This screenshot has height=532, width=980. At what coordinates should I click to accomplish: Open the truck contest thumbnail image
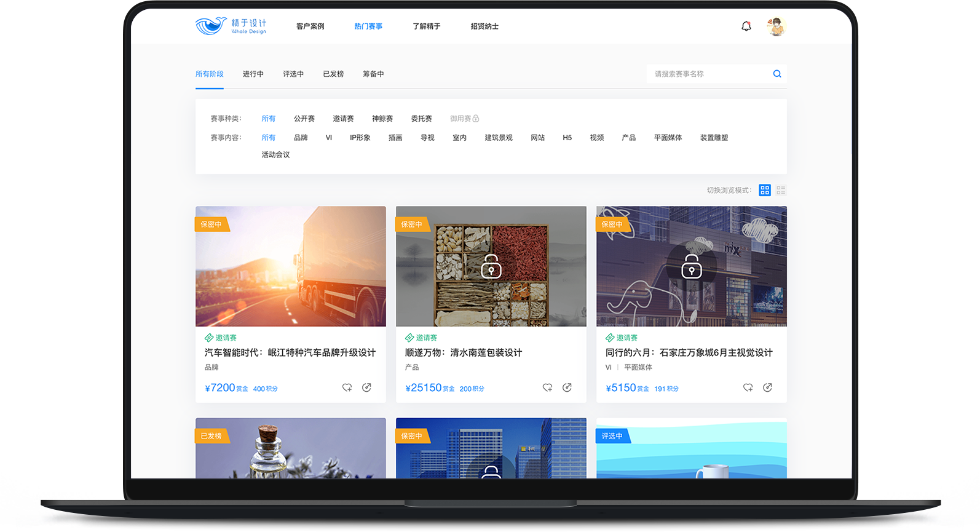290,266
